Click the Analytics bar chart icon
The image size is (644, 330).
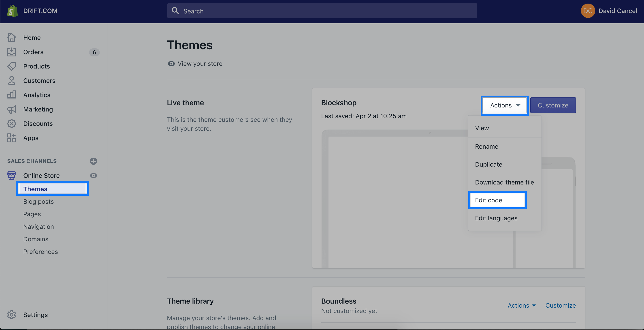click(11, 95)
